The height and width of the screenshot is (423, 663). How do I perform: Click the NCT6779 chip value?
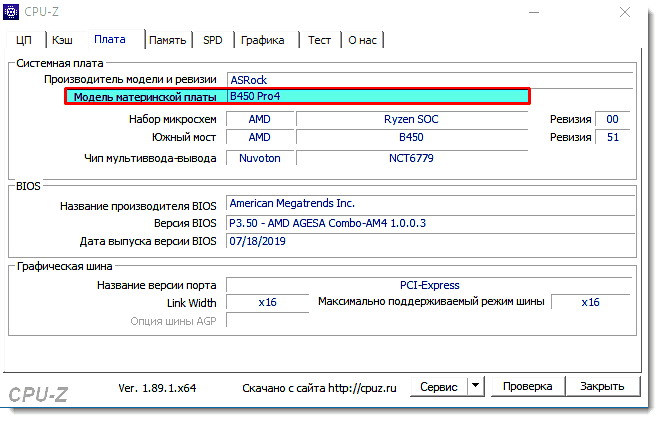(x=411, y=158)
